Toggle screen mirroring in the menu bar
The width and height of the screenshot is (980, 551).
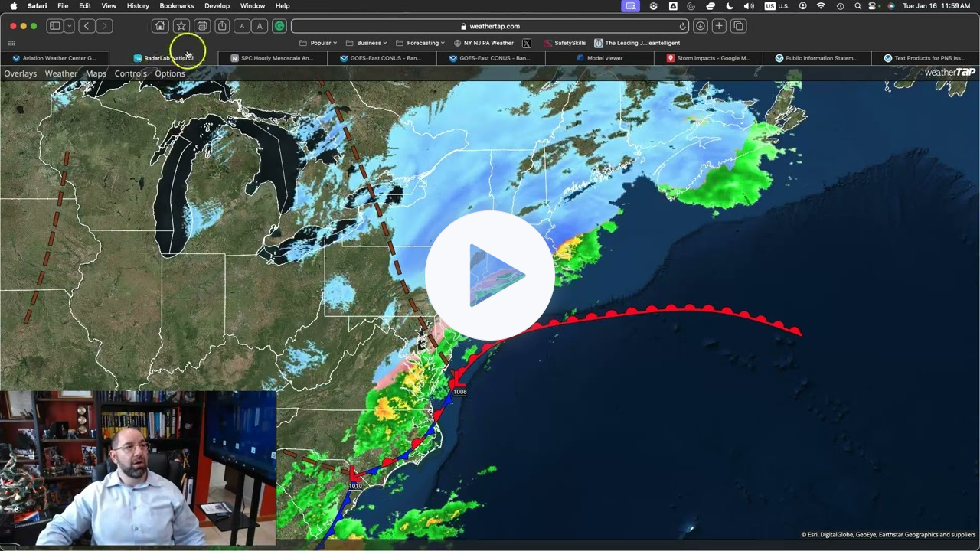tap(629, 5)
